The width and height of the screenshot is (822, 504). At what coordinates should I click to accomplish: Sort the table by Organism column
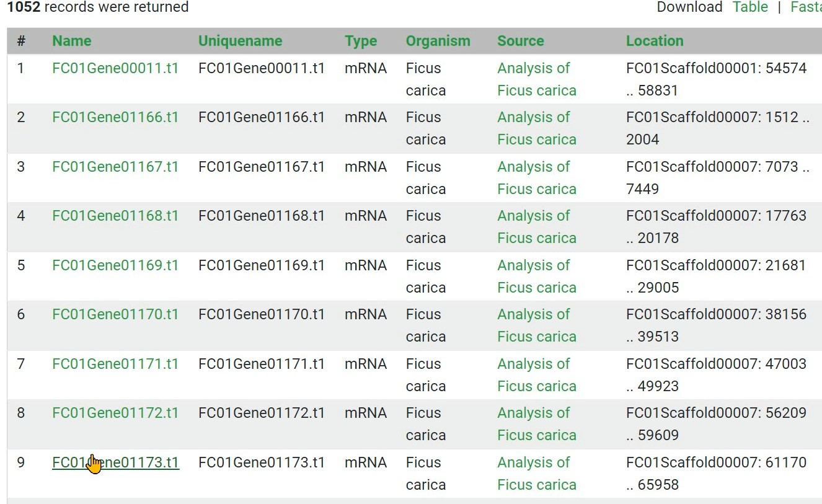(438, 41)
